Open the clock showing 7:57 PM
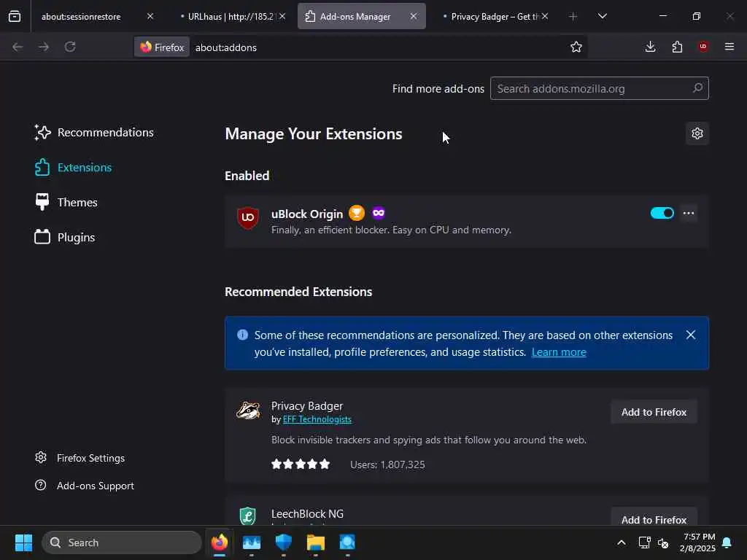The height and width of the screenshot is (560, 747). click(x=697, y=542)
